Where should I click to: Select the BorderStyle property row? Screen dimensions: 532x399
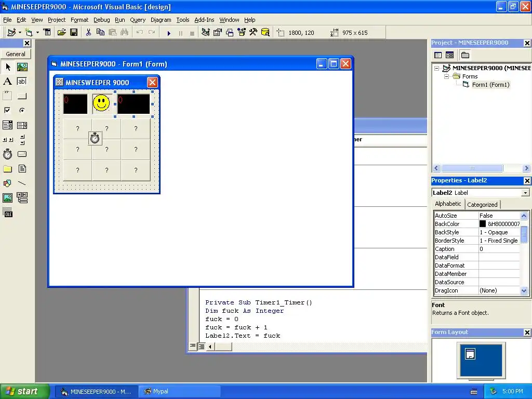pyautogui.click(x=477, y=241)
